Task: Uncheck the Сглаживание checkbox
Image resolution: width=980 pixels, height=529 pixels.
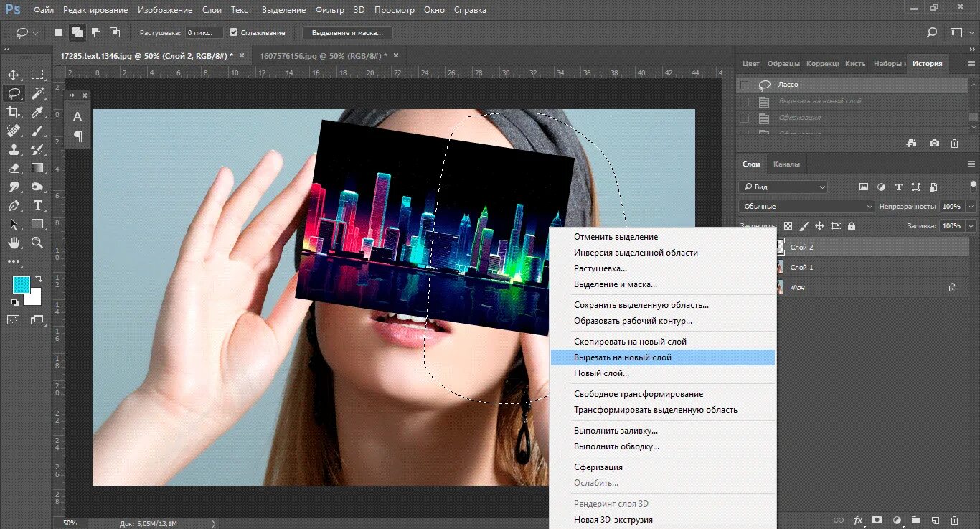Action: coord(234,33)
